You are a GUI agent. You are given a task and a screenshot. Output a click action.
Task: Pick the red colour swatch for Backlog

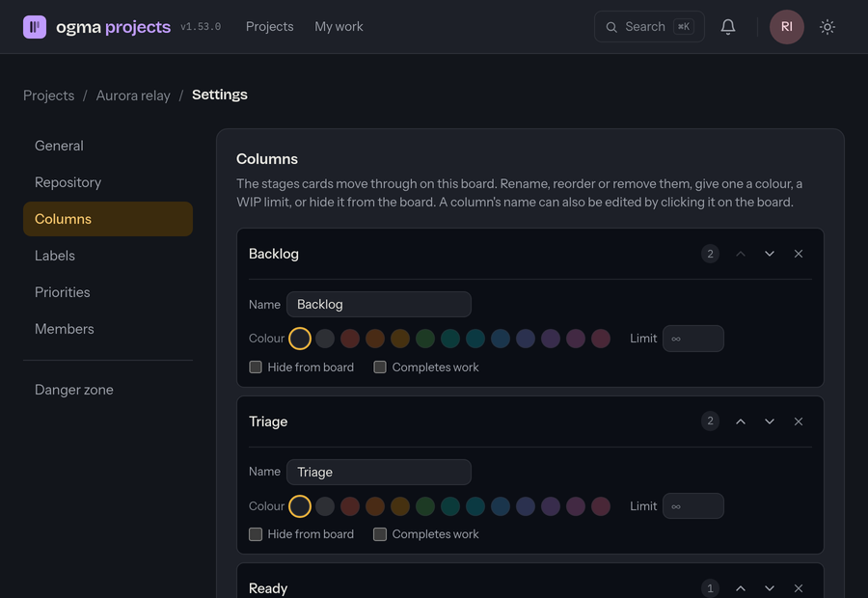[x=350, y=339]
